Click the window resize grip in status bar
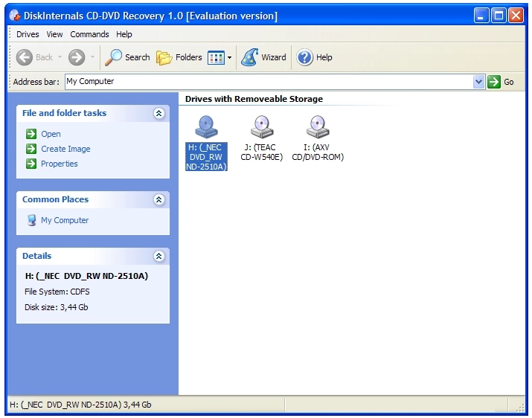The width and height of the screenshot is (532, 418). [520, 408]
